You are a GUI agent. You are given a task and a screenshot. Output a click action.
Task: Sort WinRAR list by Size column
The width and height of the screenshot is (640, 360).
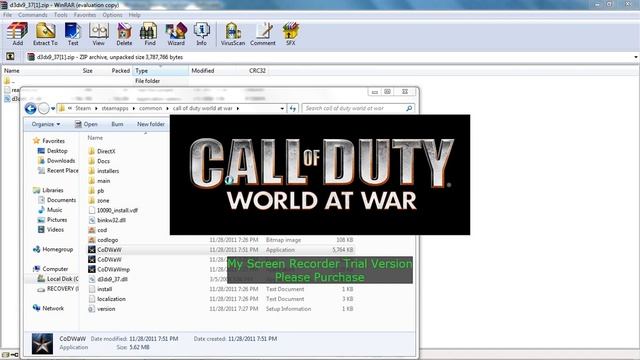87,71
